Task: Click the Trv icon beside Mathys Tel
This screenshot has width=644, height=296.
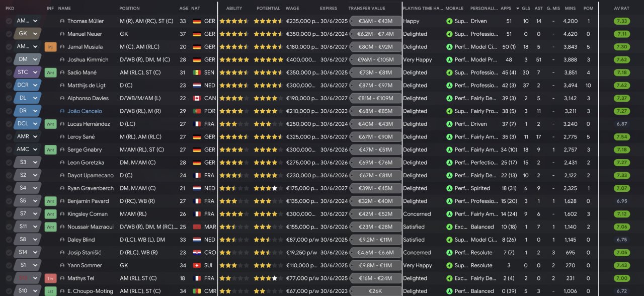Action: tap(50, 278)
